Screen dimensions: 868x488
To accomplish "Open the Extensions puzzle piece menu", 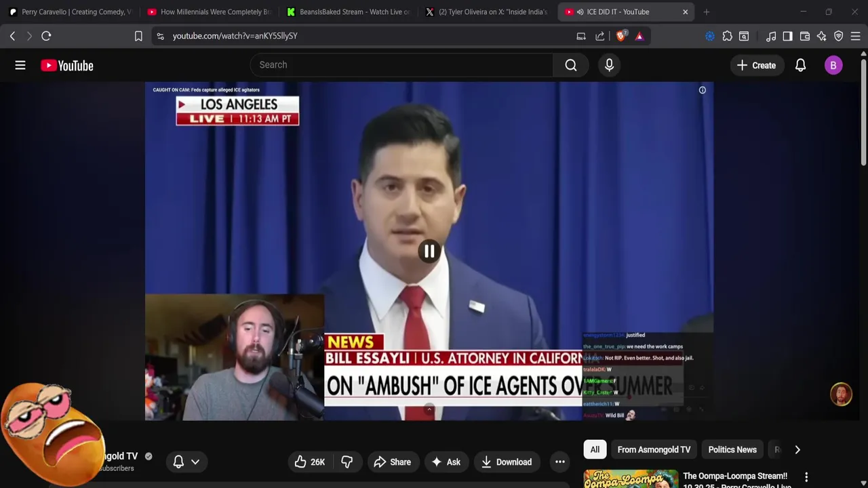I will (x=727, y=36).
